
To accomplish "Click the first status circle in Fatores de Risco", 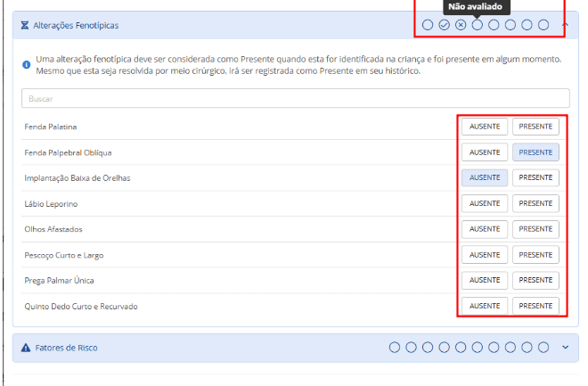I will click(x=395, y=347).
